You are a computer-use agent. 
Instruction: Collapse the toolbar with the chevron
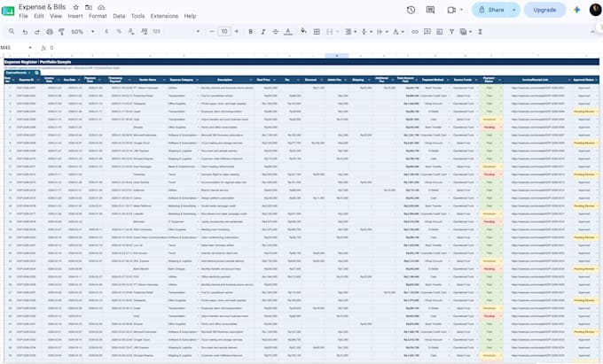coord(592,32)
